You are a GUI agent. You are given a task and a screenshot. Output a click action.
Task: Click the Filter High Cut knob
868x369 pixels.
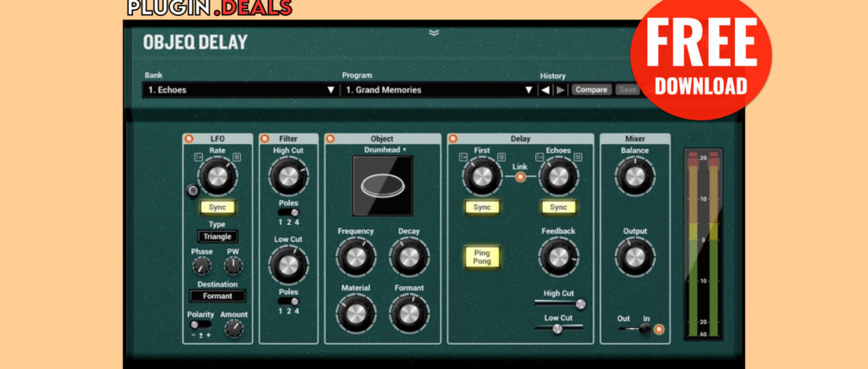tap(288, 176)
